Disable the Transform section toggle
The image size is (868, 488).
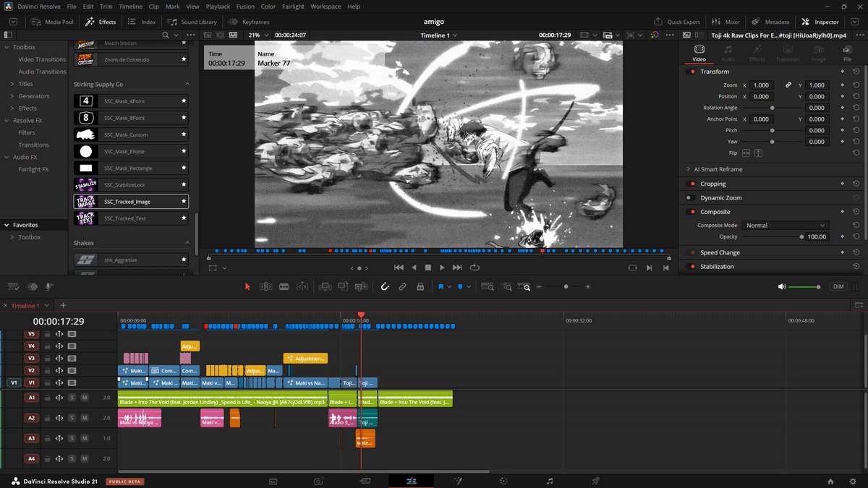pos(692,72)
